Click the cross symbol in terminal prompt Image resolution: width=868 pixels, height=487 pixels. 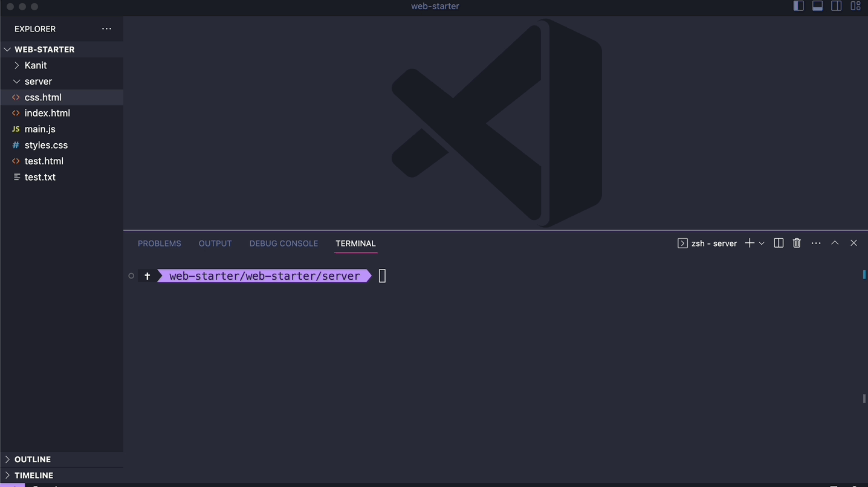tap(147, 276)
